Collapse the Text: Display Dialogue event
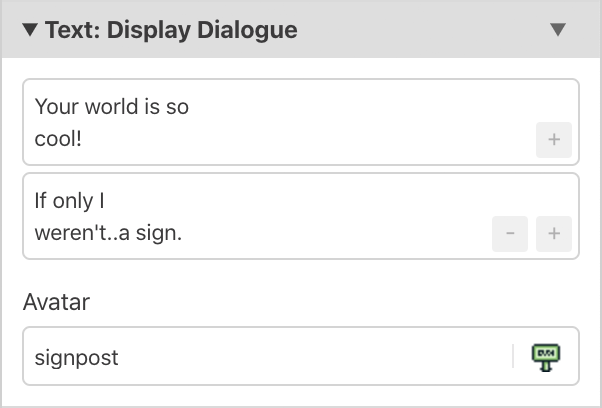602x408 pixels. coord(31,30)
